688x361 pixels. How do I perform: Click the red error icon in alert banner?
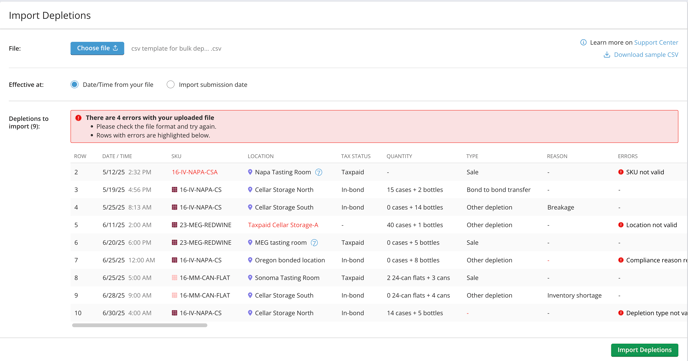click(78, 118)
